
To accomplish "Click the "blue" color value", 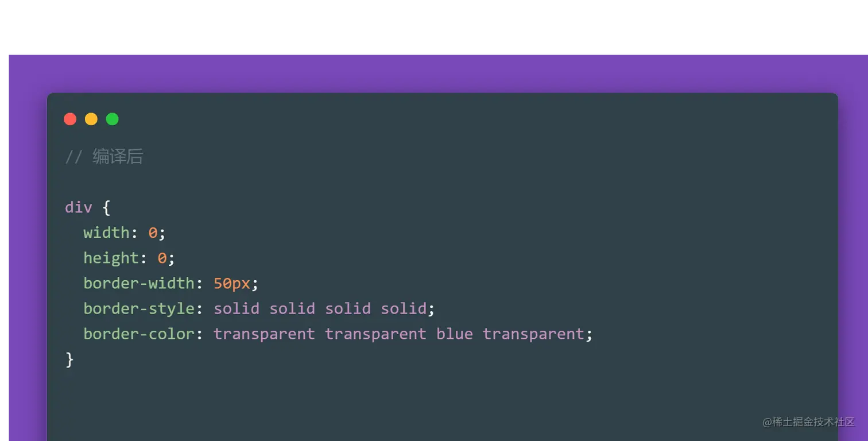I will point(454,334).
